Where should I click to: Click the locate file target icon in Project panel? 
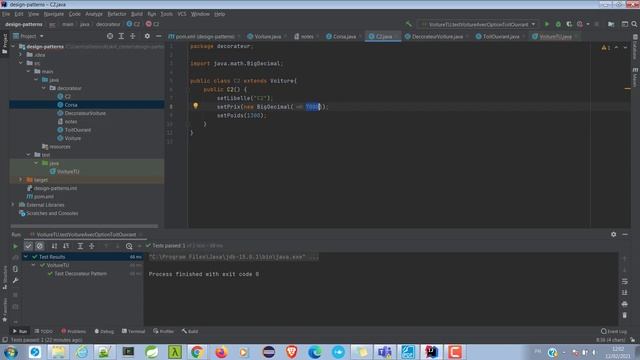pyautogui.click(x=110, y=36)
